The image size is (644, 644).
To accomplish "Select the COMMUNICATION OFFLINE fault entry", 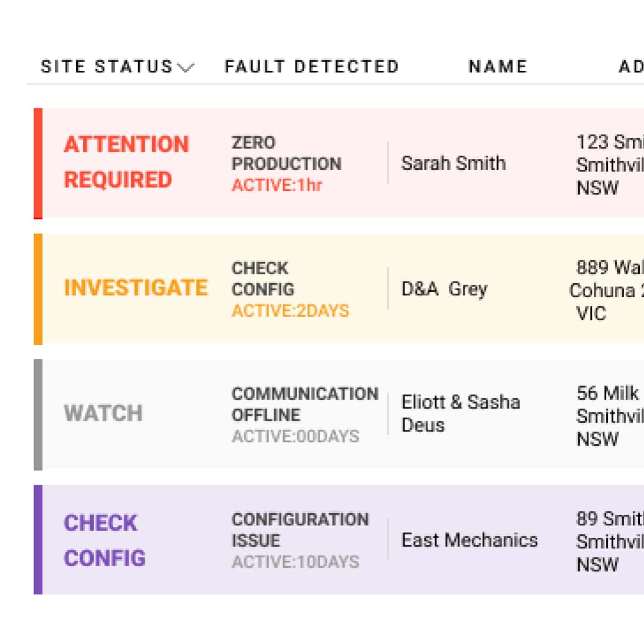I will 305,405.
